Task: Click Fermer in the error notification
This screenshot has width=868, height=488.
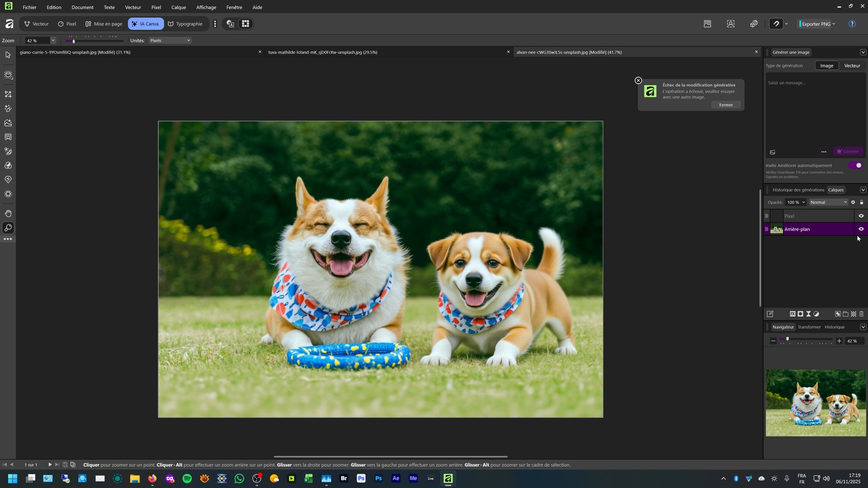Action: click(726, 105)
